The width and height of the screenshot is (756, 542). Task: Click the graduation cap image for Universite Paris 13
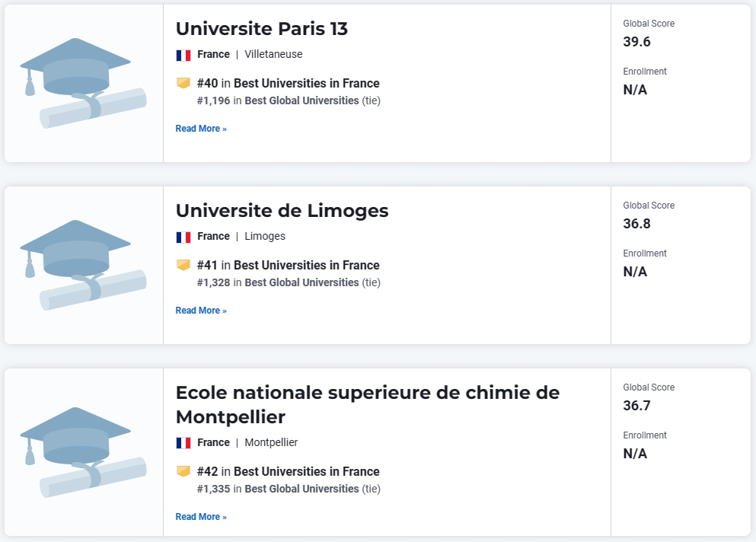click(x=83, y=84)
